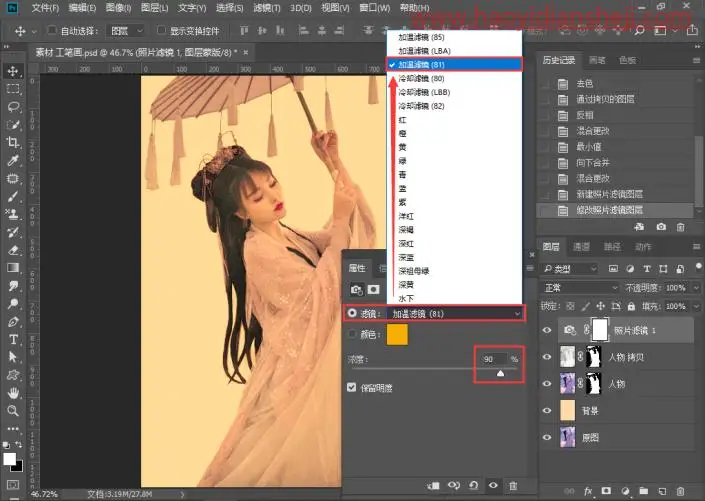
Task: Select the Clone Stamp tool
Action: 13,214
